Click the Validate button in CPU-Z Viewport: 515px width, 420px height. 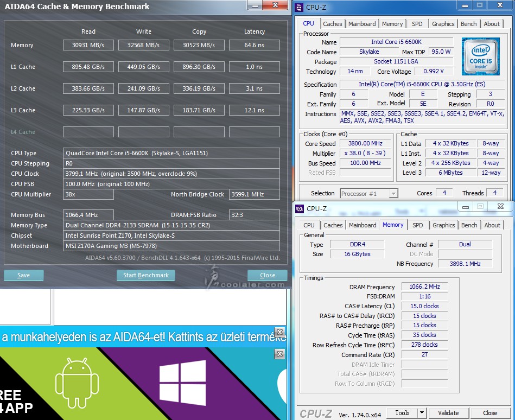[x=448, y=413]
